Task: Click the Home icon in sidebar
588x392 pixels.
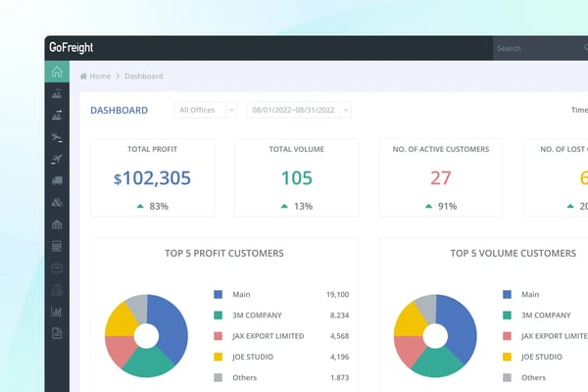Action: click(57, 72)
